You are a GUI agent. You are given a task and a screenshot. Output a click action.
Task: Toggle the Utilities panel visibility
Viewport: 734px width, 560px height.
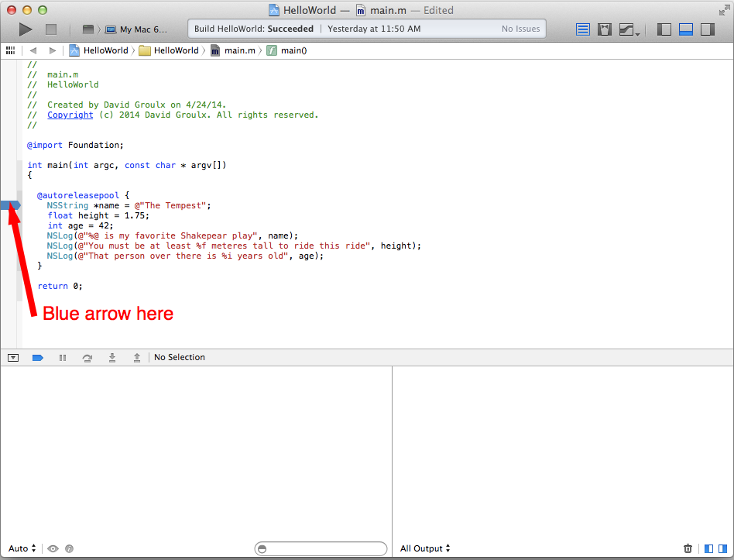708,29
